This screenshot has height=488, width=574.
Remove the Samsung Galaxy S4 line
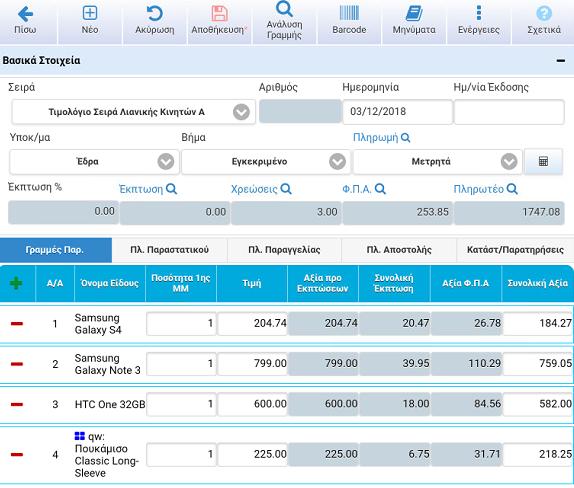17,323
